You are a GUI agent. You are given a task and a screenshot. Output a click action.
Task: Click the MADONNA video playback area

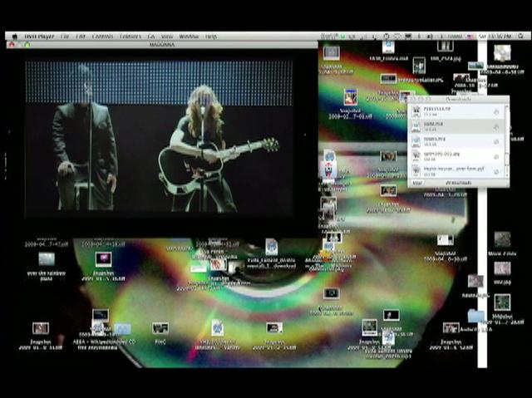pos(159,138)
